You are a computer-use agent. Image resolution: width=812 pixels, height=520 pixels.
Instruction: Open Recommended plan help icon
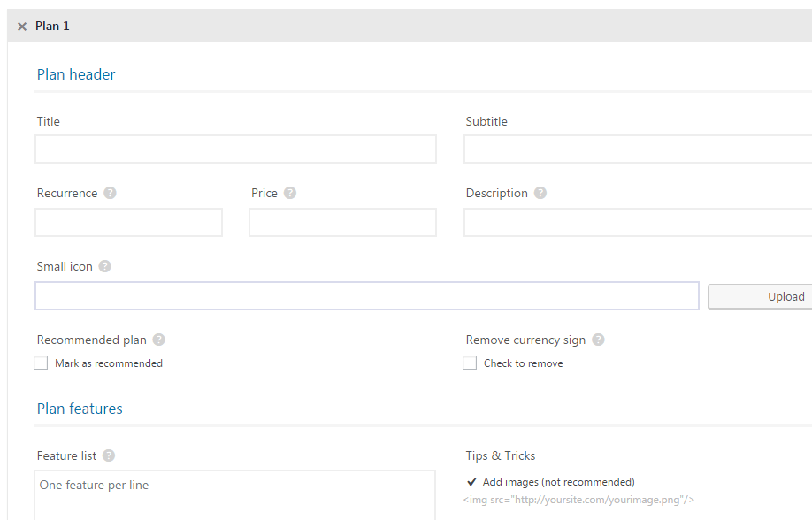pyautogui.click(x=159, y=340)
